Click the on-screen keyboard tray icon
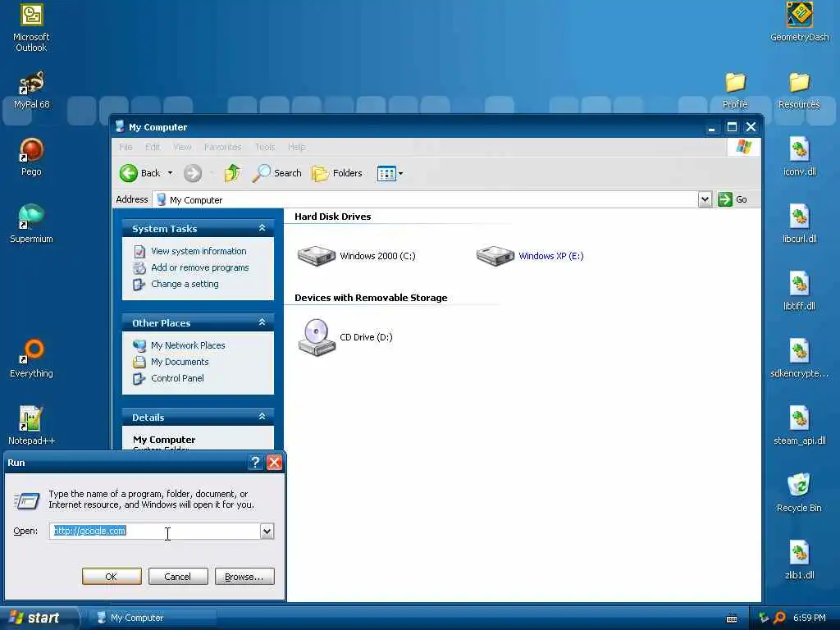 (x=732, y=619)
